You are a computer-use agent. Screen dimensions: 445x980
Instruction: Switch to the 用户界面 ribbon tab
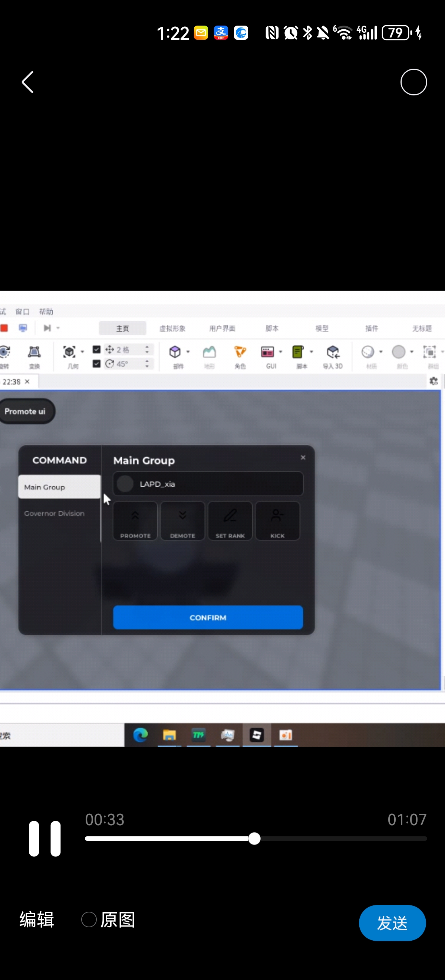click(222, 328)
